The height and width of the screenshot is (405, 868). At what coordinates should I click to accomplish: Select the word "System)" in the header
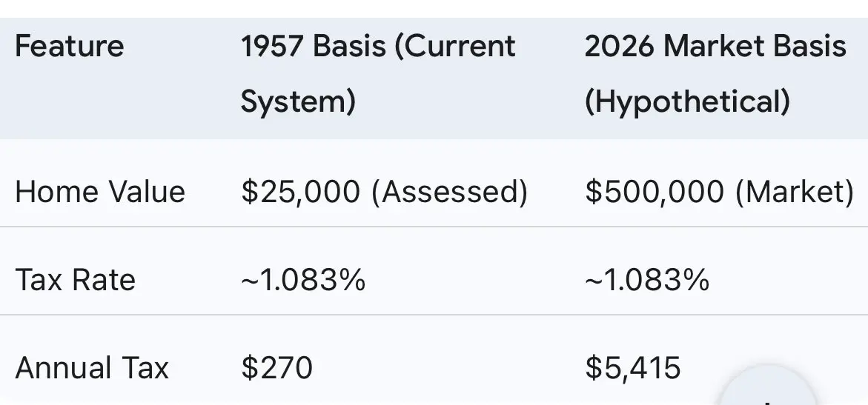pos(298,101)
